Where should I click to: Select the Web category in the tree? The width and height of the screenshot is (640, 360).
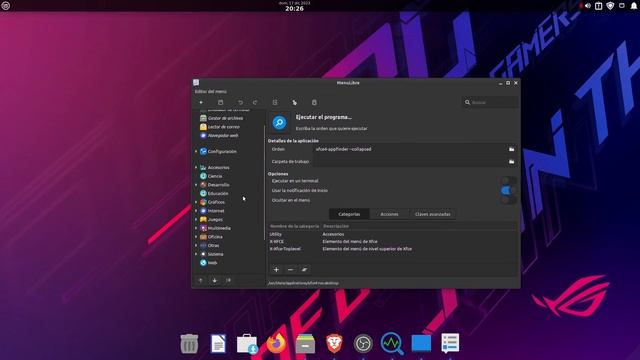213,263
